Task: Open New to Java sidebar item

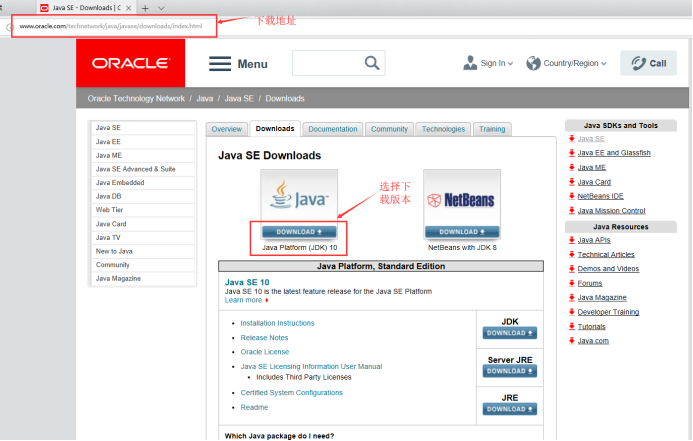Action: (143, 251)
